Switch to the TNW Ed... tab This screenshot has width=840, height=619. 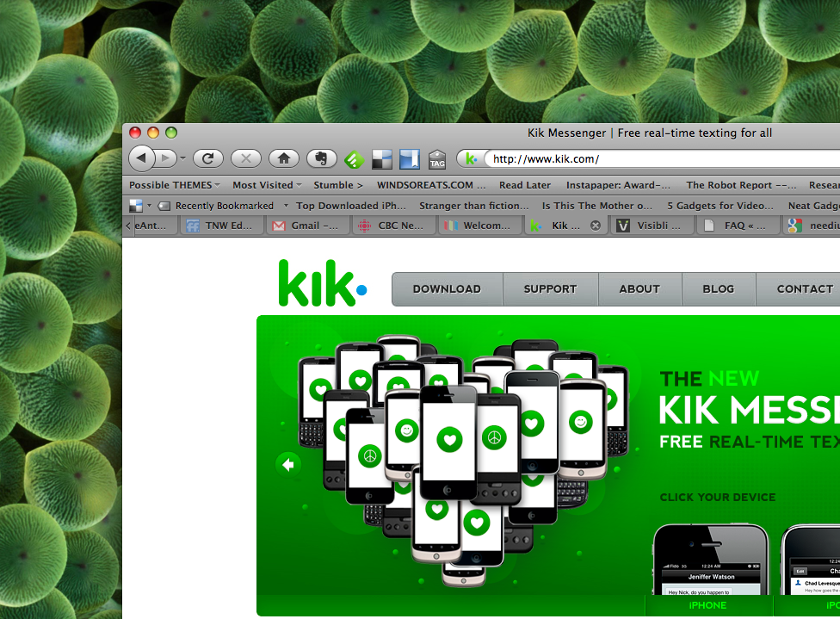222,226
